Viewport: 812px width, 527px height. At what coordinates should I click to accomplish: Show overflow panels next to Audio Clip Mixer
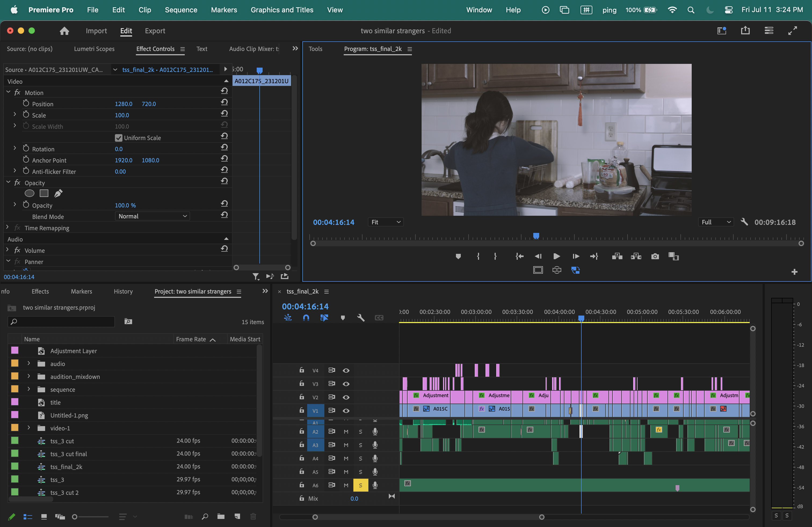295,48
